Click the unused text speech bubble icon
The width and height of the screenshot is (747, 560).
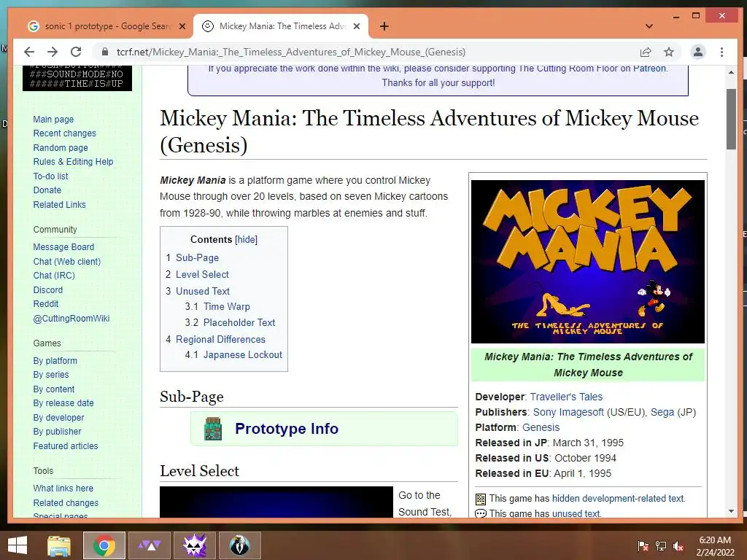click(x=481, y=513)
